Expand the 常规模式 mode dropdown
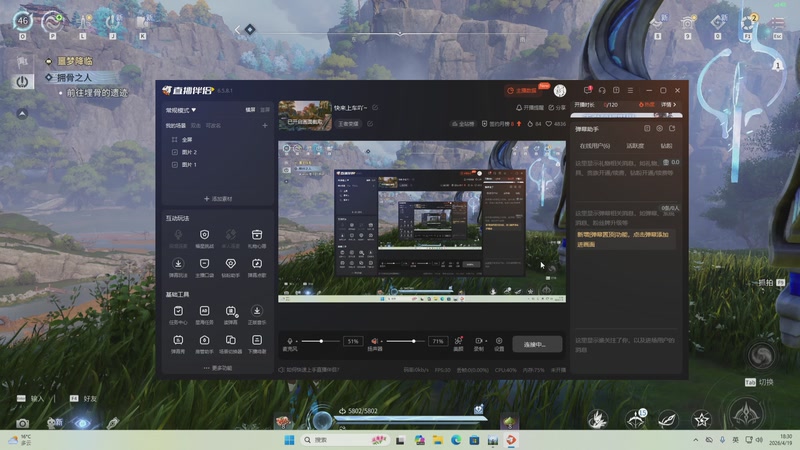The width and height of the screenshot is (800, 450). coord(181,110)
